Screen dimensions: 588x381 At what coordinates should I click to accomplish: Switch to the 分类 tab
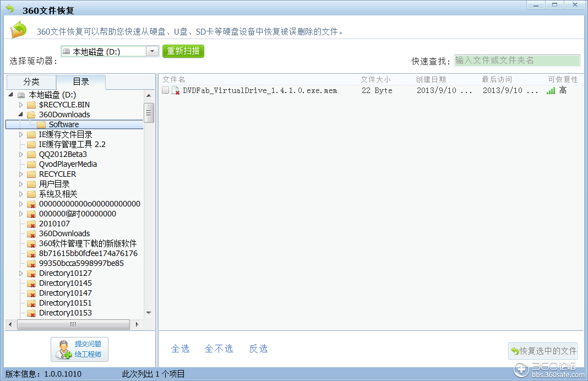[31, 81]
